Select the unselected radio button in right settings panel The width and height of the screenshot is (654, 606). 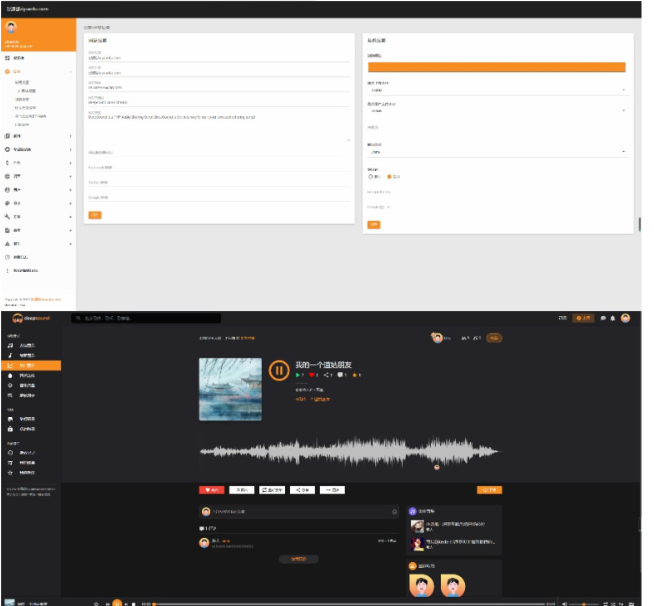point(370,177)
